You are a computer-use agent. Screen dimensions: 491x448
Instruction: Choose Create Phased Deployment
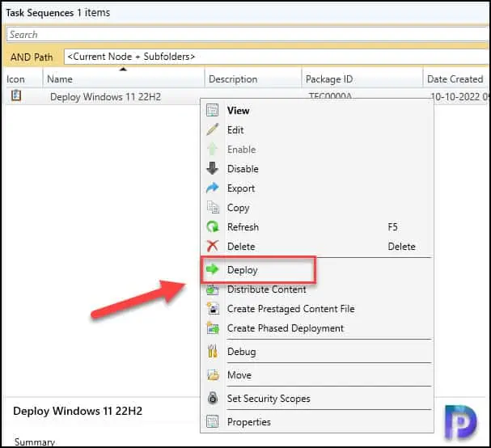click(317, 328)
